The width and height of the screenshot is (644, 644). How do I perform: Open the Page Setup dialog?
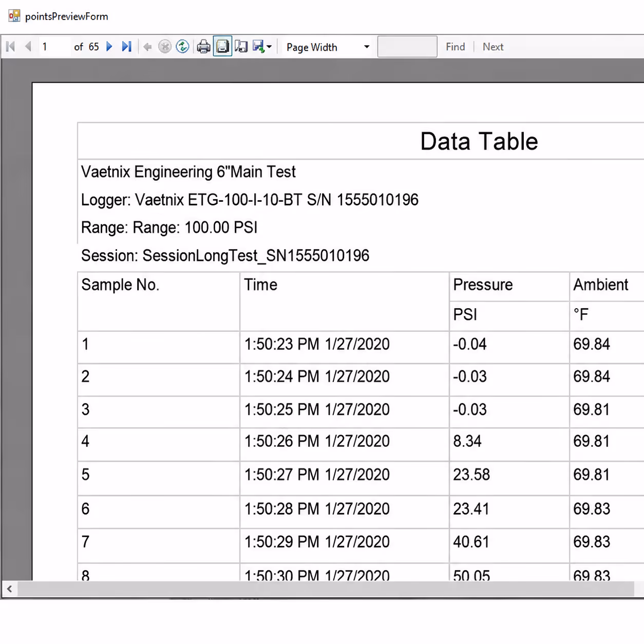[241, 47]
